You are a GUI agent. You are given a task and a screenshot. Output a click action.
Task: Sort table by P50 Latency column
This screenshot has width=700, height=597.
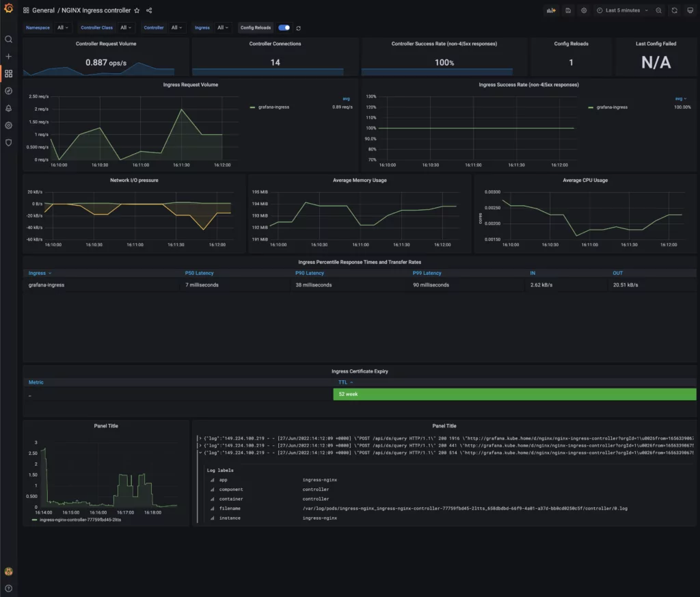tap(199, 274)
